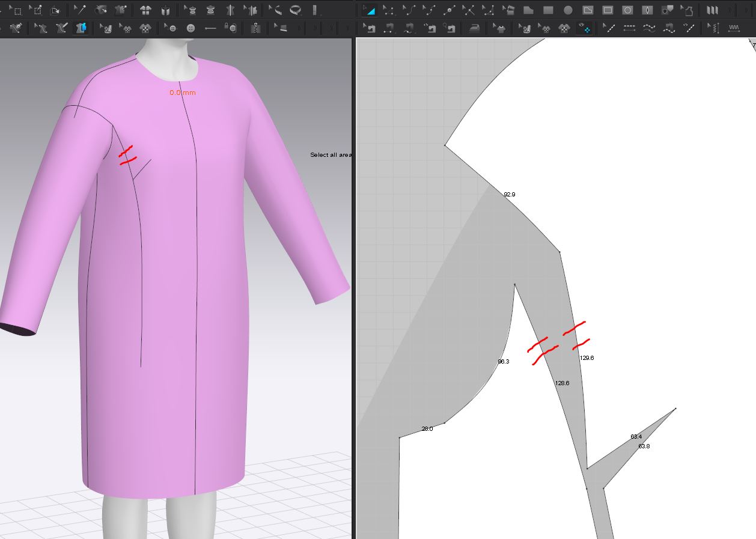Choose the solid Rectangle pattern tool

(548, 10)
